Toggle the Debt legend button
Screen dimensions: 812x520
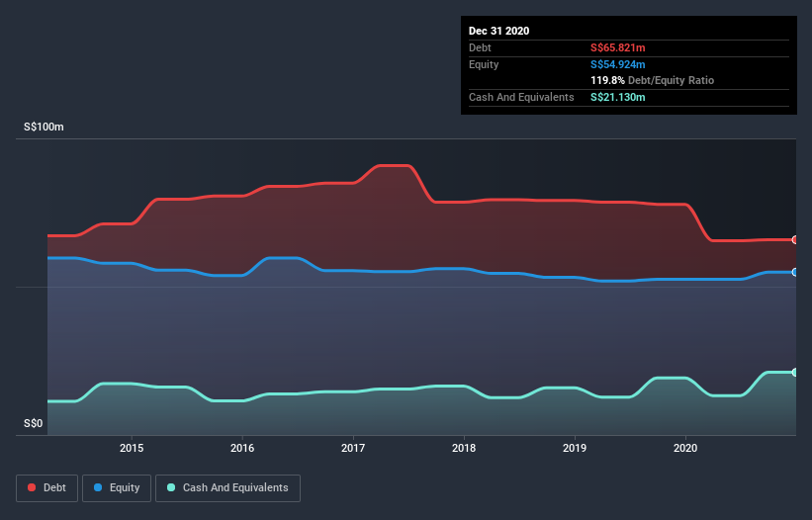tap(46, 488)
